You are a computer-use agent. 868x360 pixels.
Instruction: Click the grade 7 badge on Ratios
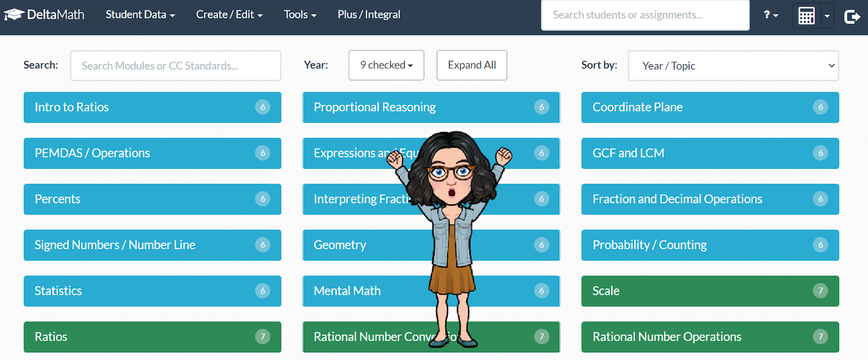tap(263, 337)
